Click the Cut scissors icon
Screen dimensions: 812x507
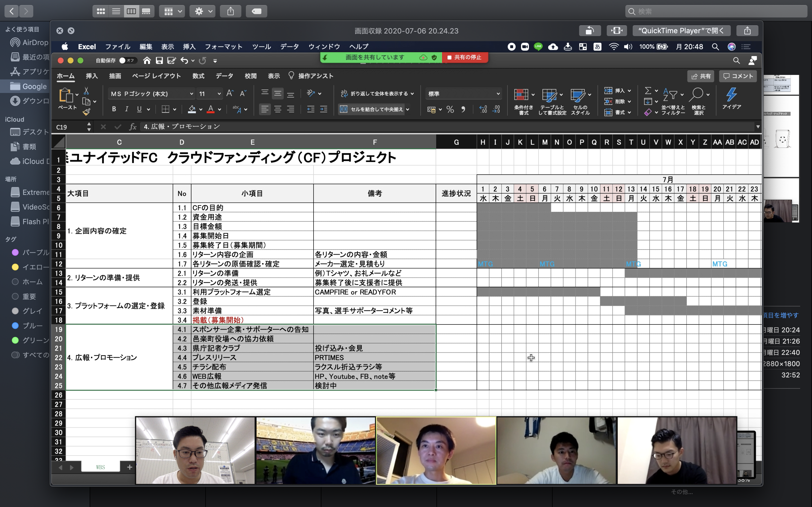point(86,91)
